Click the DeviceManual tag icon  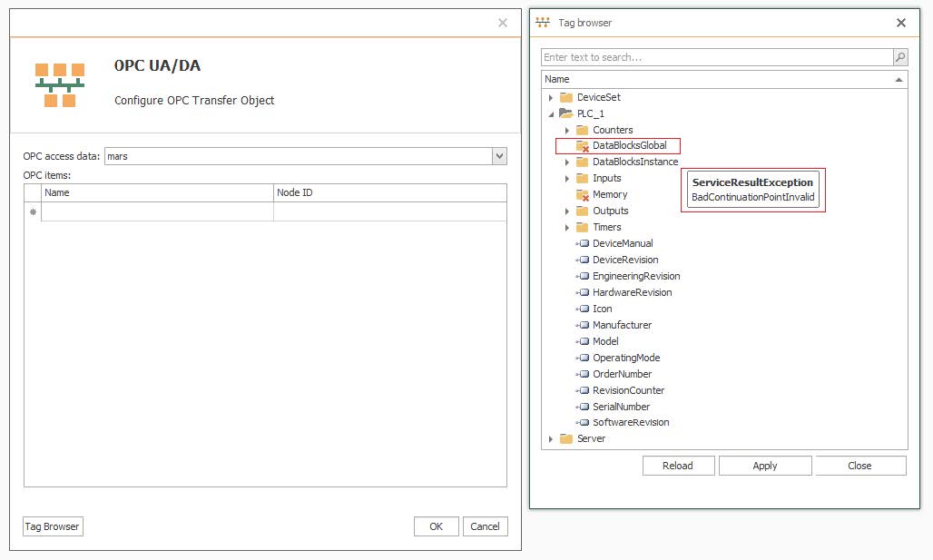click(x=583, y=243)
